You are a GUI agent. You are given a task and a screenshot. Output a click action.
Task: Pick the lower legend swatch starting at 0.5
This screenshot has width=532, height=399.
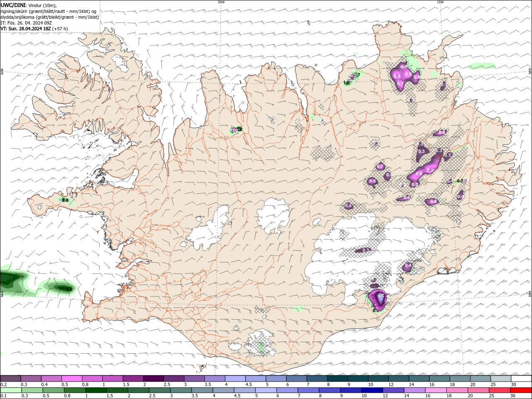53,390
